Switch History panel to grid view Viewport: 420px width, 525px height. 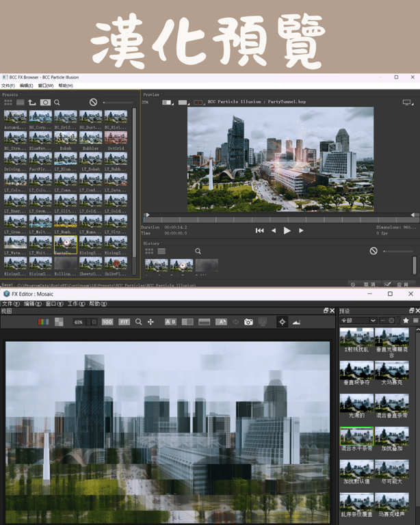(x=149, y=251)
